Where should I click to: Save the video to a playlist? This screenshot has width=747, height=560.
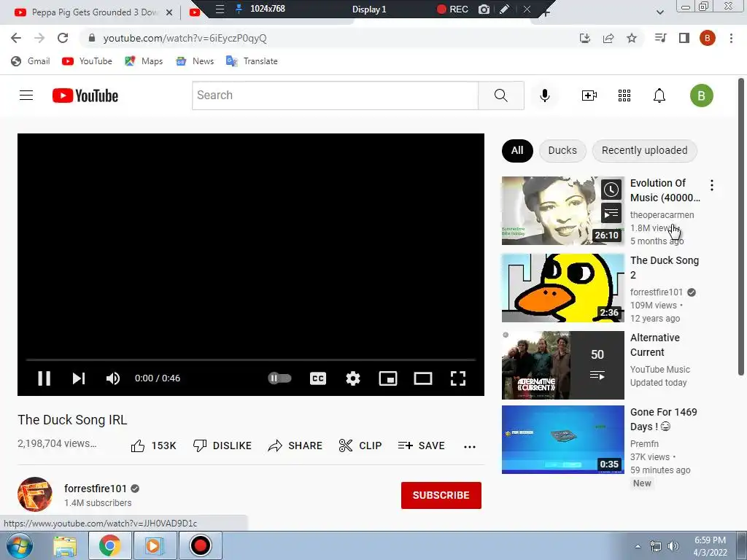[x=421, y=446]
